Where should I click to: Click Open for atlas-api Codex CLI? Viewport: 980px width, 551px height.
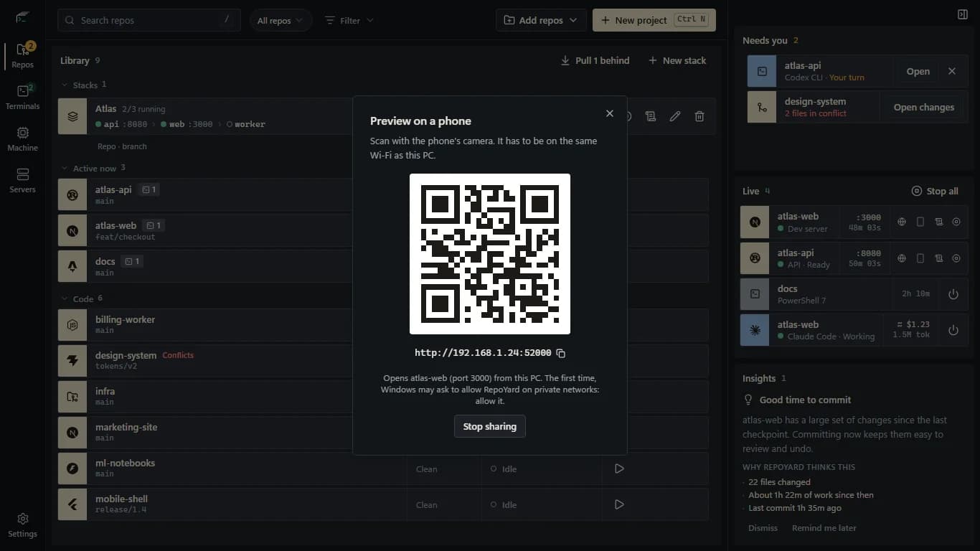918,71
